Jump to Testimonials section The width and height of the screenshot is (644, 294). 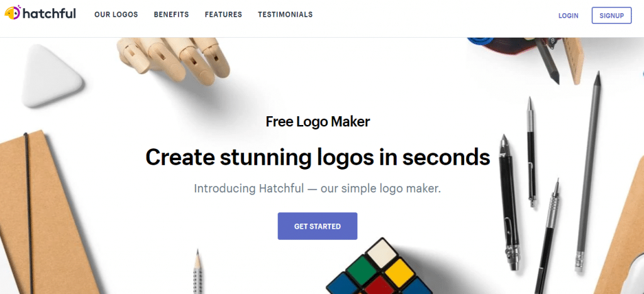click(x=285, y=14)
